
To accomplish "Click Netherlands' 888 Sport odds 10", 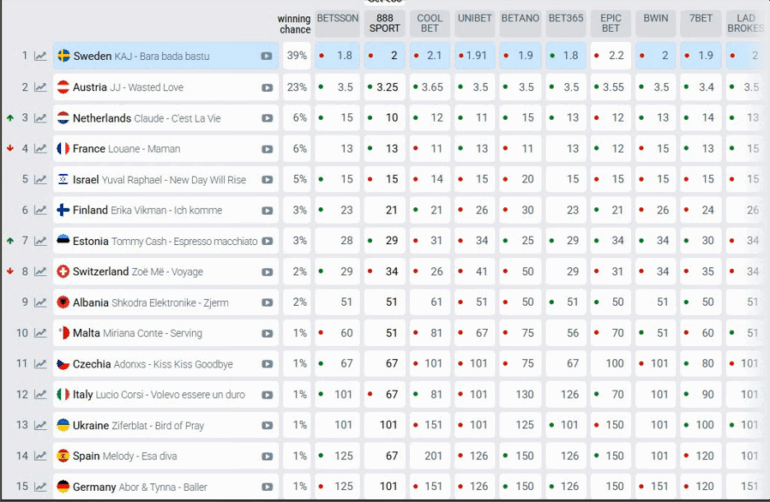I will click(385, 118).
